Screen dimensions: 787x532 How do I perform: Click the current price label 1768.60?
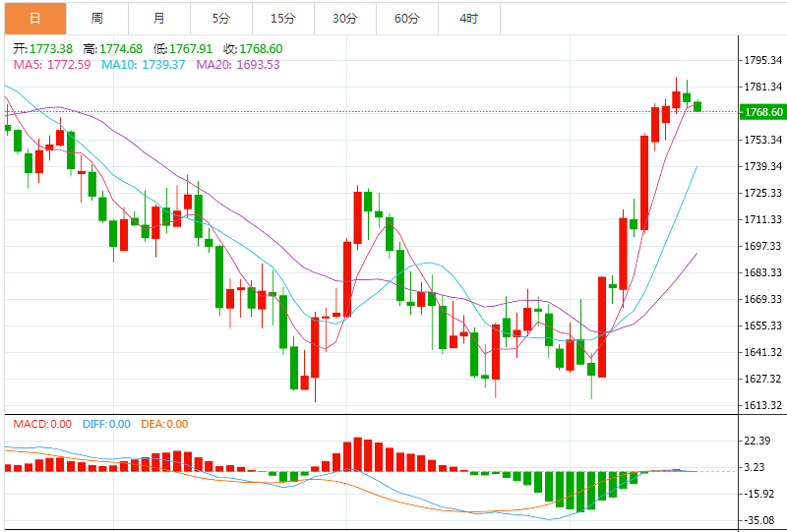[763, 112]
